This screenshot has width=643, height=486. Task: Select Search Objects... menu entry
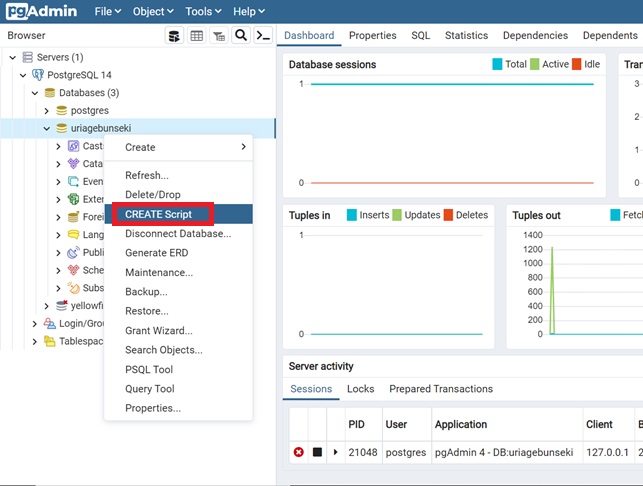click(x=178, y=350)
